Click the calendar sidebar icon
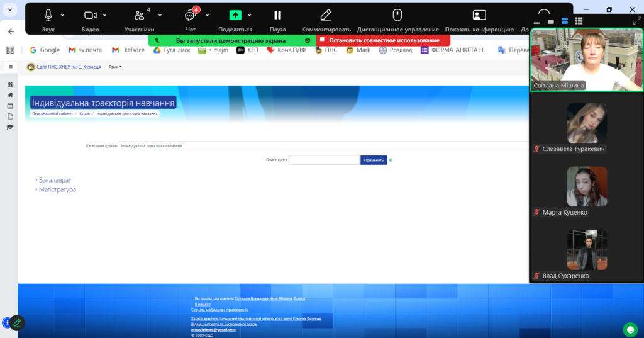Screen dimensions: 644x338 10,106
